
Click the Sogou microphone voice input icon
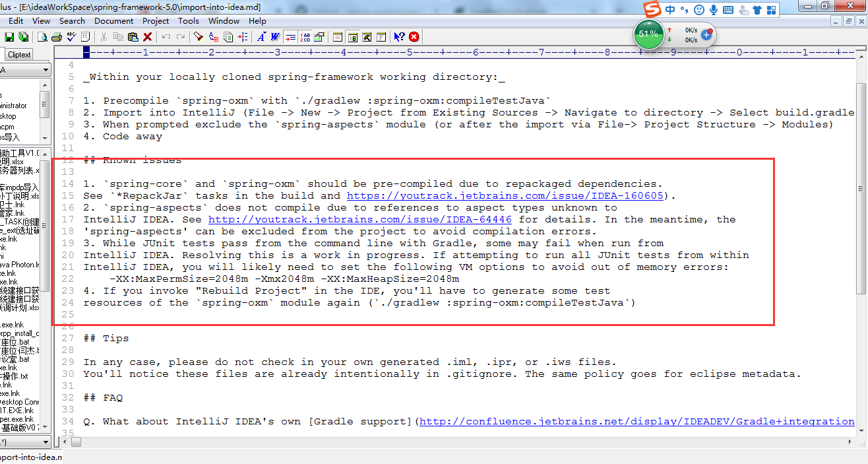713,10
